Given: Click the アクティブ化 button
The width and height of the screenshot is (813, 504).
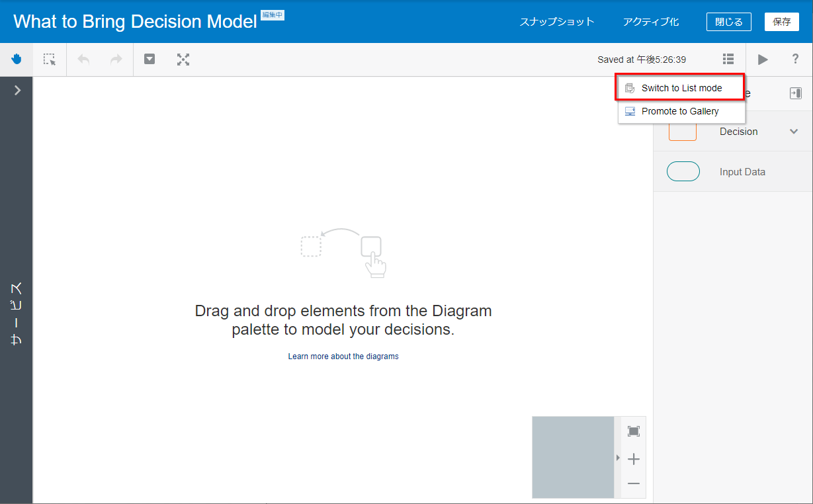Looking at the screenshot, I should [x=651, y=22].
